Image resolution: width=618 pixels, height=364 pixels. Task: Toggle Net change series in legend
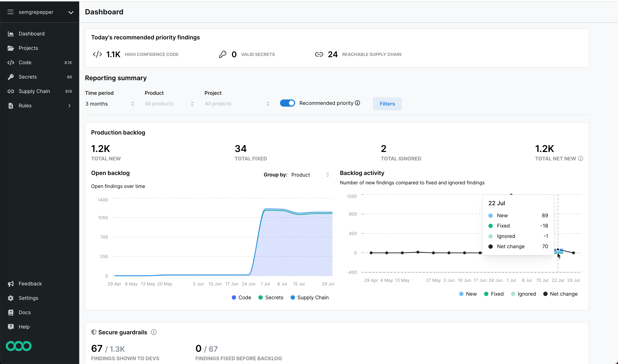coord(560,294)
